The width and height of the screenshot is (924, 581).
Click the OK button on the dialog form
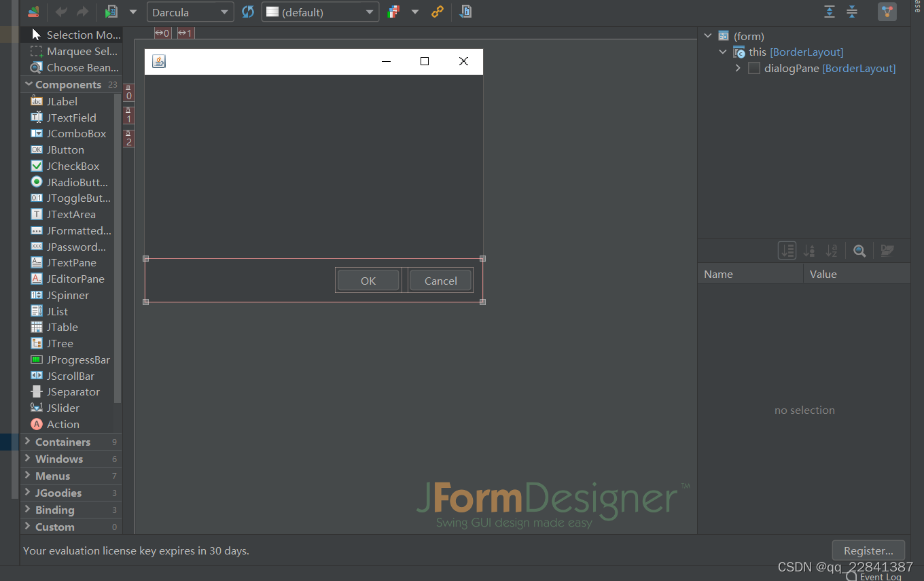click(367, 280)
